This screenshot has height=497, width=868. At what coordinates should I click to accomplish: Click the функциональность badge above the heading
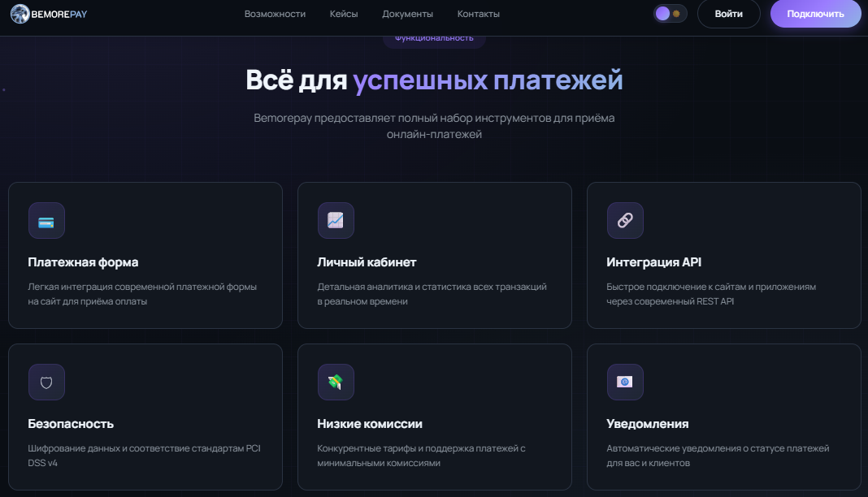pos(435,36)
